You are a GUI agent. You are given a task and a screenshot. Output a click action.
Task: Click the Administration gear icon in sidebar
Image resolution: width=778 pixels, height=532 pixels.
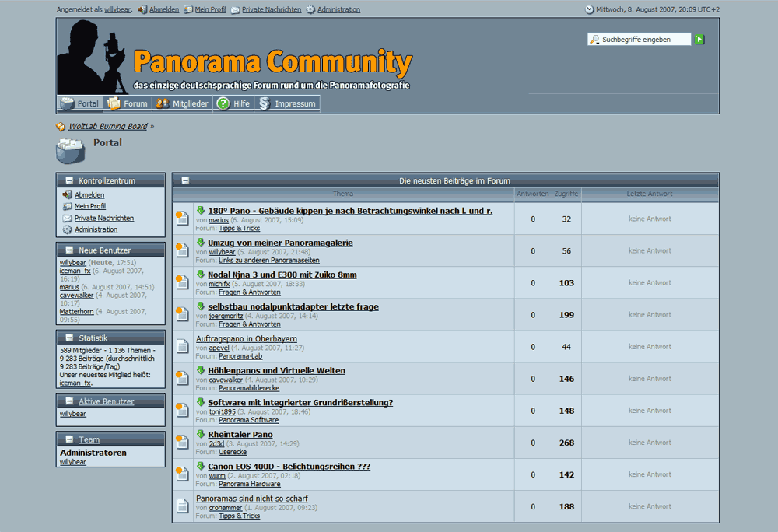click(x=68, y=230)
